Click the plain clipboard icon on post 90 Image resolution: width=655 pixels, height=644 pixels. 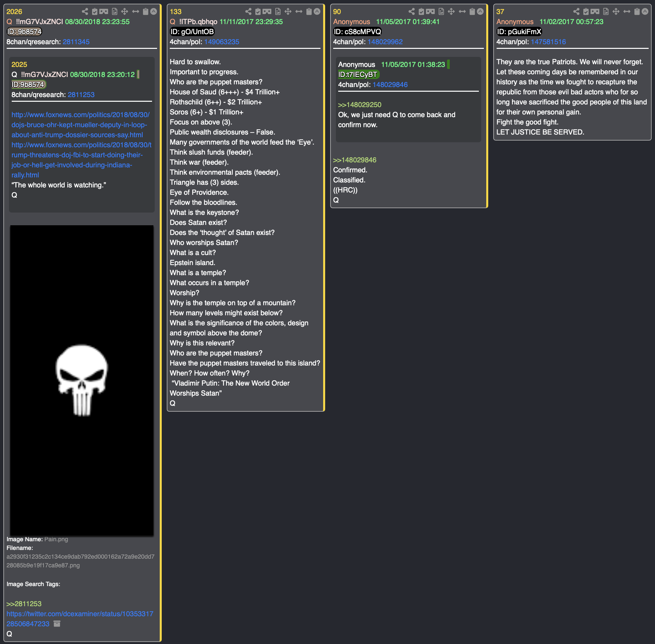(472, 11)
